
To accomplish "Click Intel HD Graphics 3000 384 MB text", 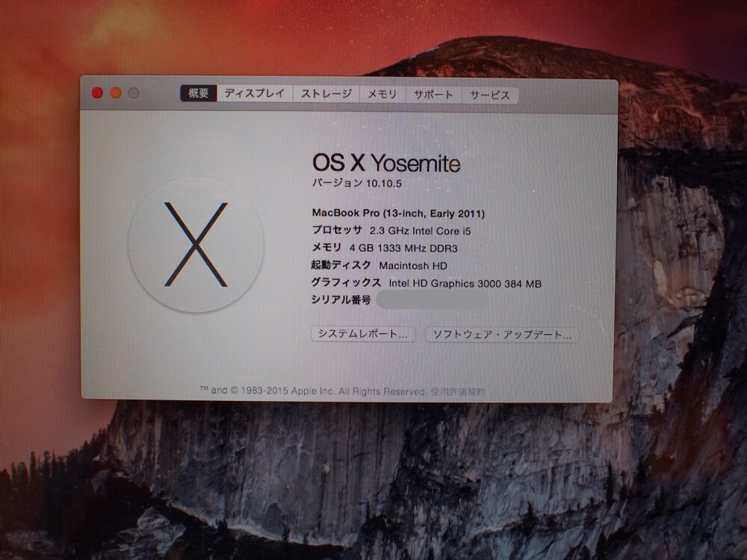I will click(465, 283).
